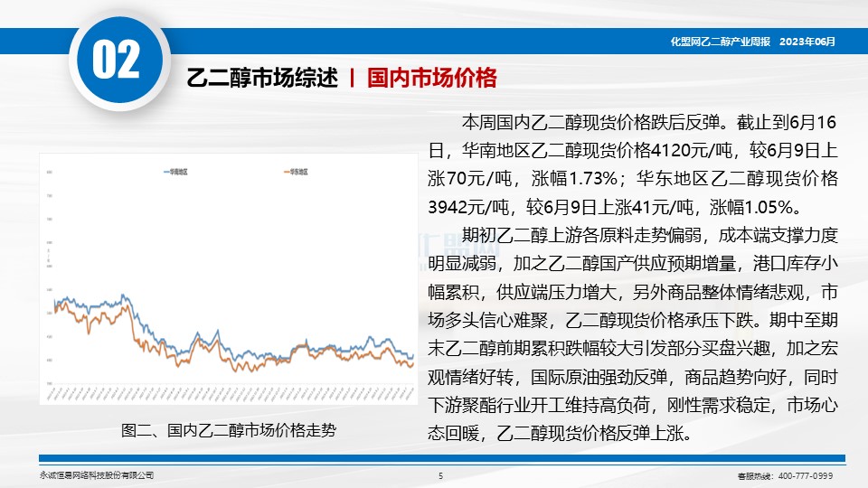Click the 化塑网乙二醇产业周报 header label
Screen dimensions: 868x488
point(720,41)
